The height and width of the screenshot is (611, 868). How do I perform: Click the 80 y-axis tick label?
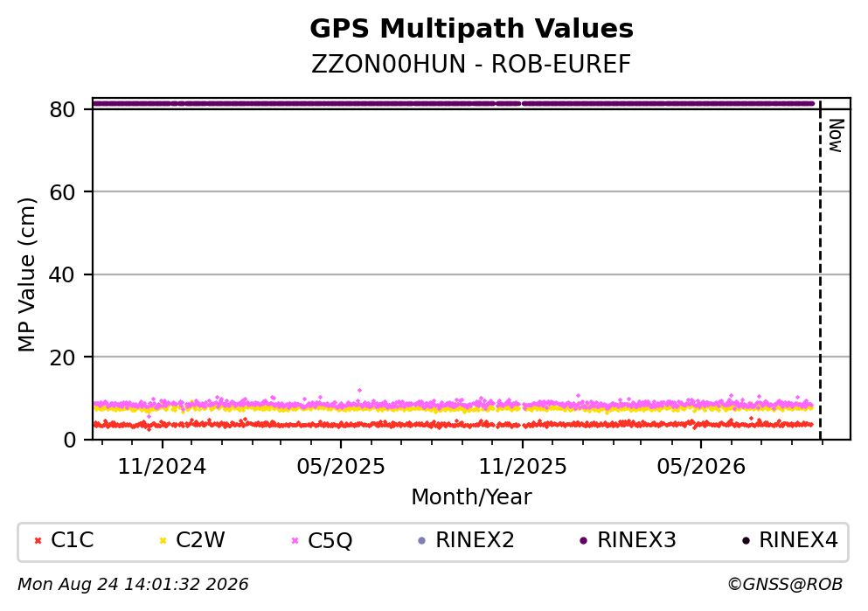click(62, 109)
